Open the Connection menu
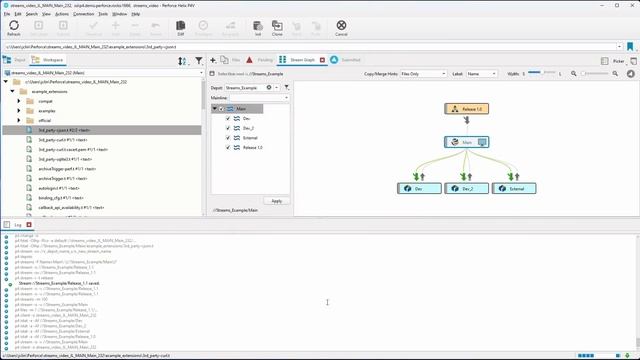 [x=83, y=14]
